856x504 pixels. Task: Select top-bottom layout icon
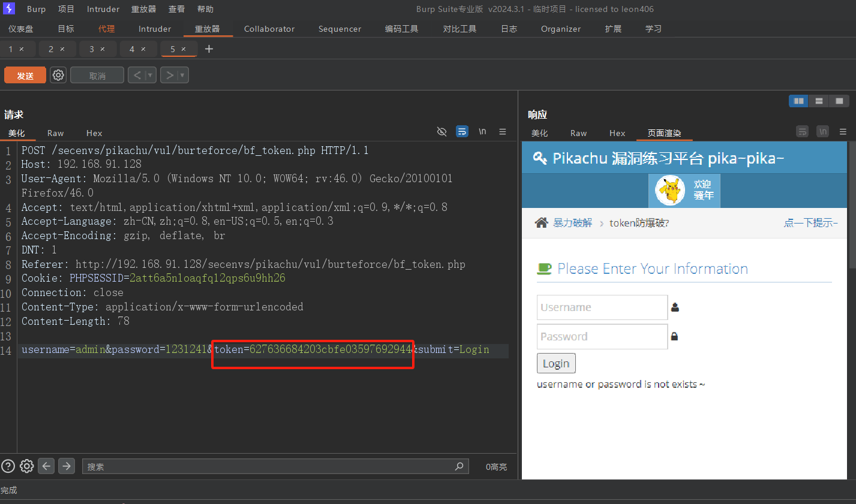click(x=819, y=101)
